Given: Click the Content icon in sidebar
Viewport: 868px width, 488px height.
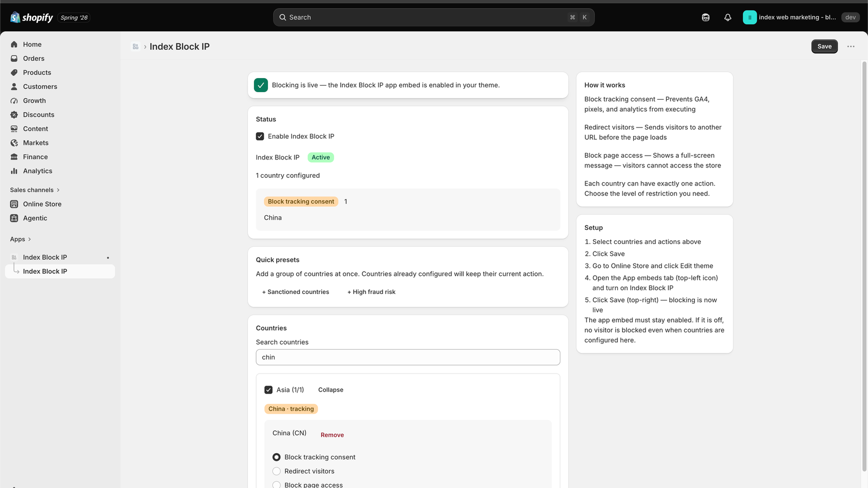Looking at the screenshot, I should pyautogui.click(x=14, y=129).
